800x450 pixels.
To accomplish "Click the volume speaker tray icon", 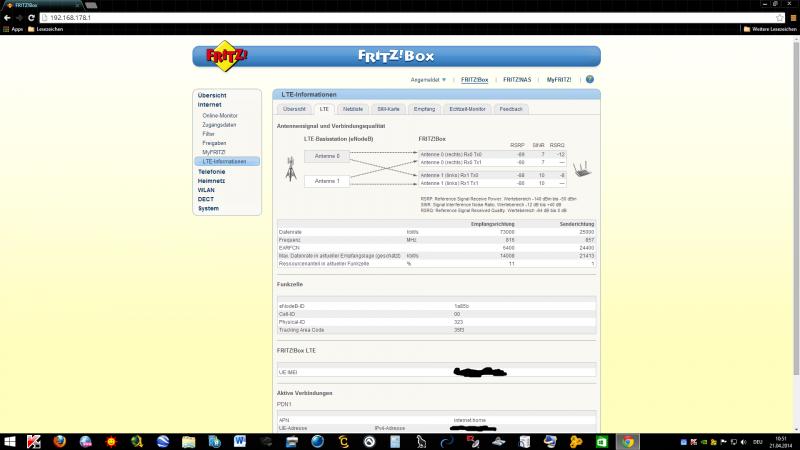I will (x=743, y=442).
